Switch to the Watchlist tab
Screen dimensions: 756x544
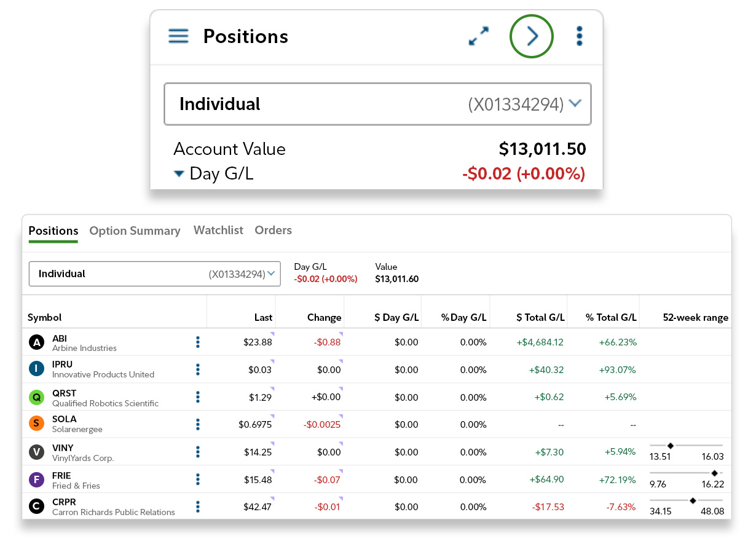click(218, 231)
